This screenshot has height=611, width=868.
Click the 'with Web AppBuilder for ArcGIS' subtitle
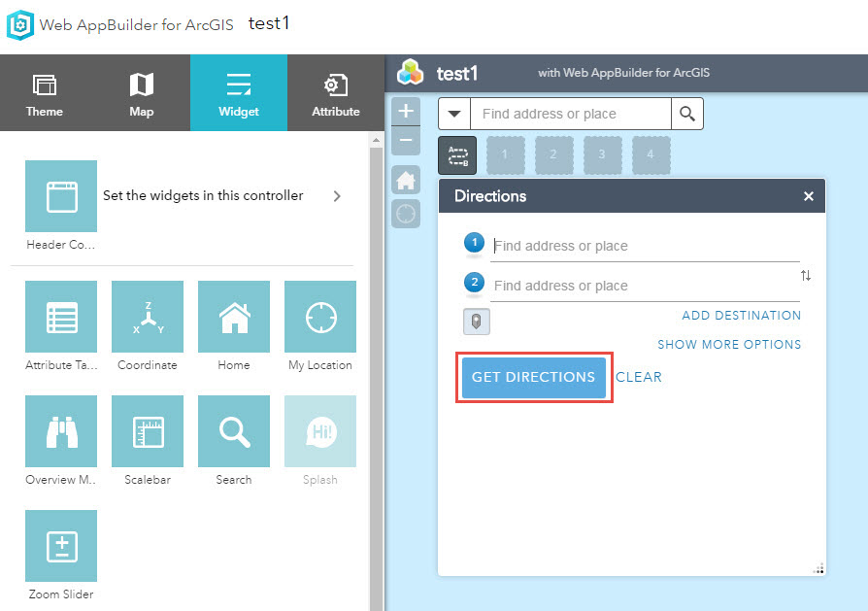(x=624, y=73)
